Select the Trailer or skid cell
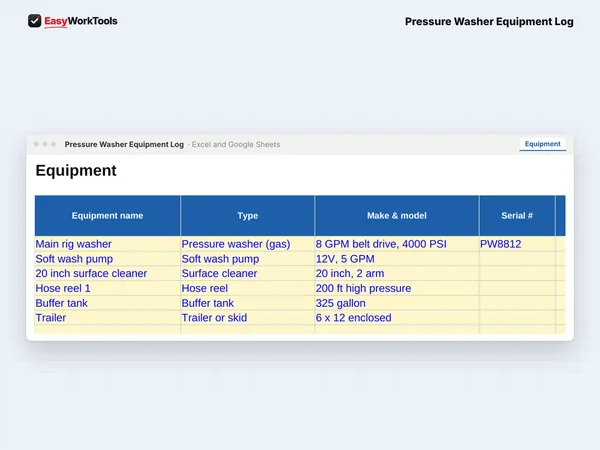This screenshot has width=600, height=450. click(x=248, y=318)
